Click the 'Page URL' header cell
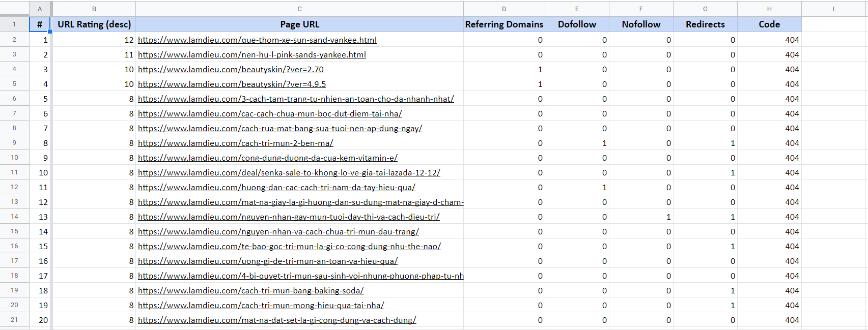The height and width of the screenshot is (330, 868). 300,24
